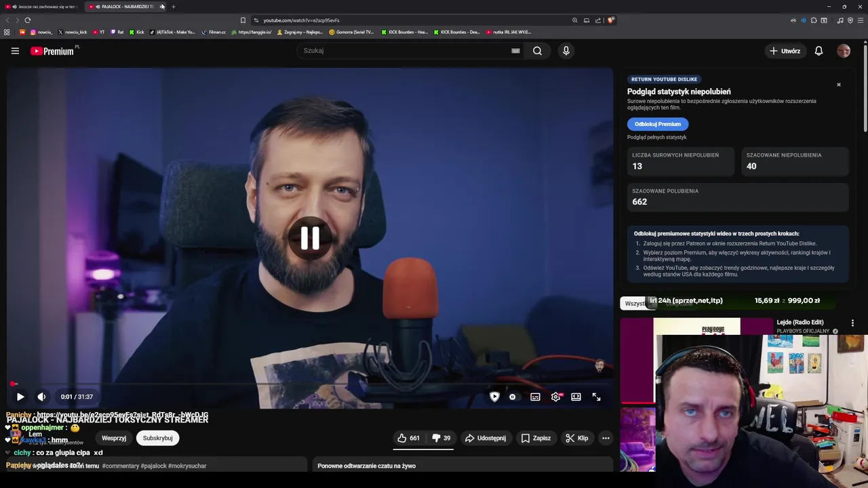Click the browser back arrow
This screenshot has width=868, height=488.
(7, 20)
